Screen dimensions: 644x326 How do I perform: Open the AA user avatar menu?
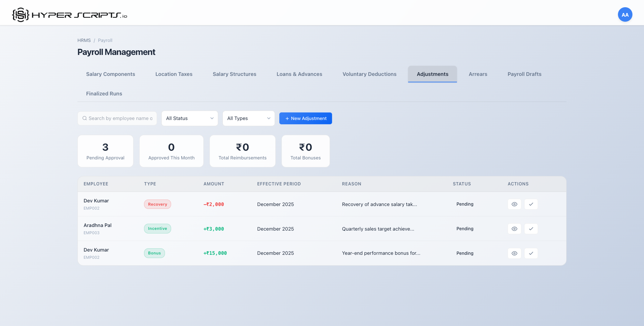[x=625, y=15]
